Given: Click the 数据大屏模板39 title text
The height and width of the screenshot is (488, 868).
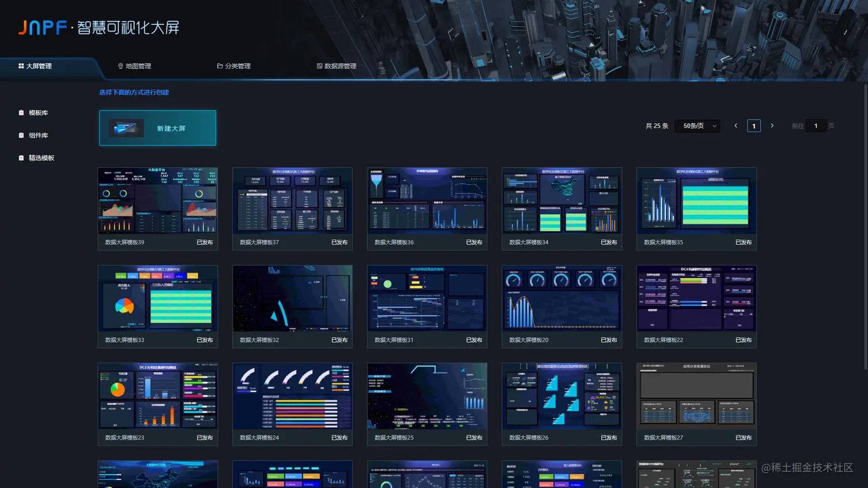Looking at the screenshot, I should [x=125, y=242].
